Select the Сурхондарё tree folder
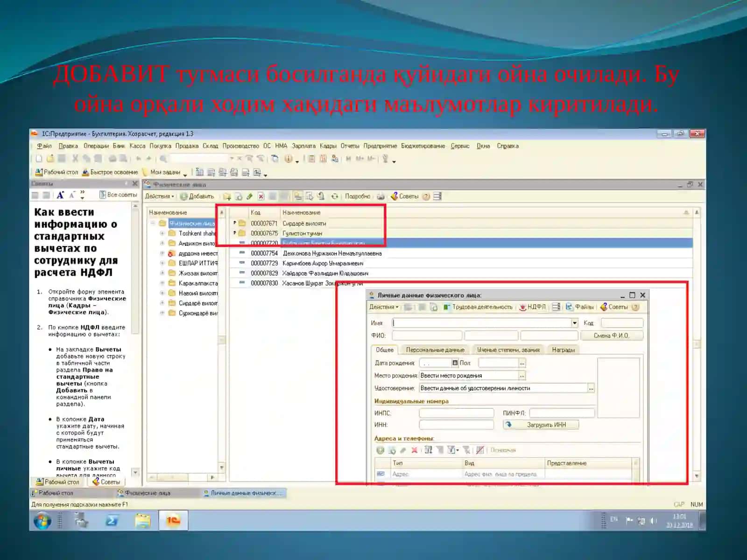Screen dimensions: 747x560 198,313
